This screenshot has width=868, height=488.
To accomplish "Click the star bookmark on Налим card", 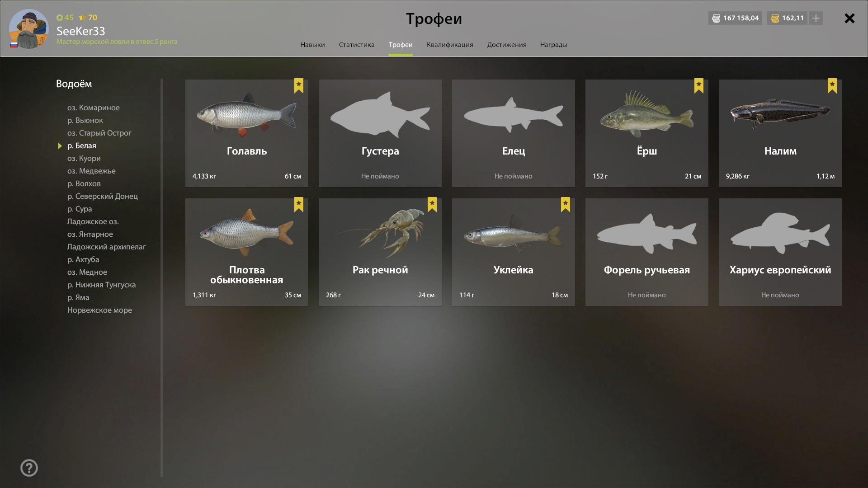I will tap(832, 86).
